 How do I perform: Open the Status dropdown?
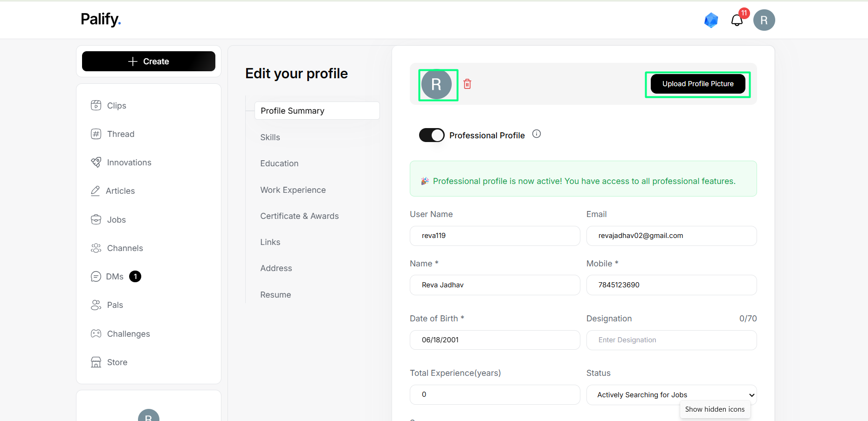click(x=671, y=394)
